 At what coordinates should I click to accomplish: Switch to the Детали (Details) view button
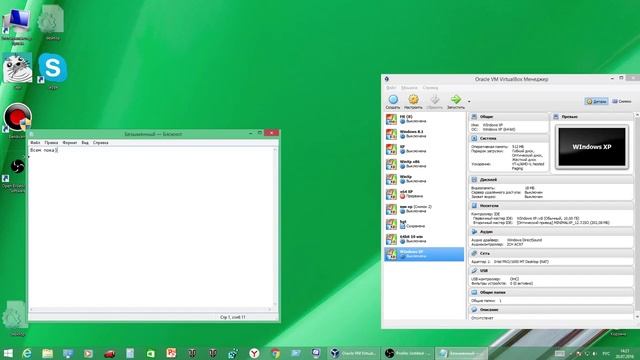[596, 101]
